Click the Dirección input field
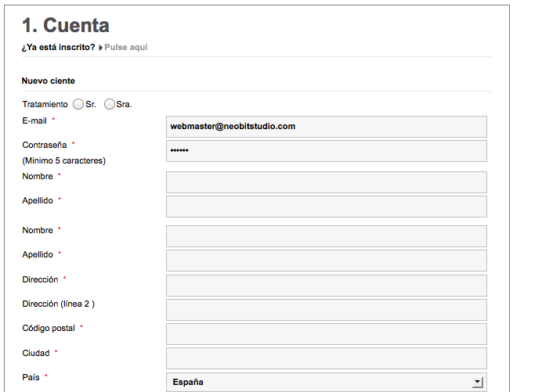Screen dimensions: 542x392 (326, 286)
